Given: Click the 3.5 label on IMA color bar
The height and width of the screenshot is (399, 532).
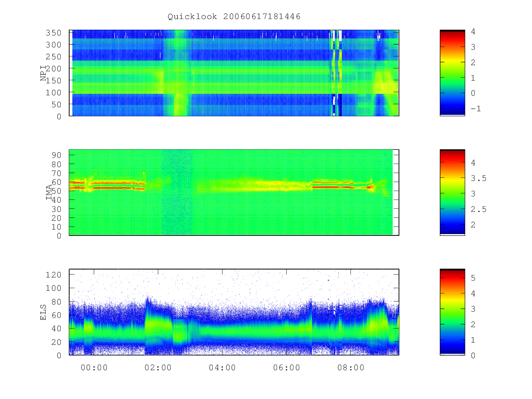Looking at the screenshot, I should 478,178.
